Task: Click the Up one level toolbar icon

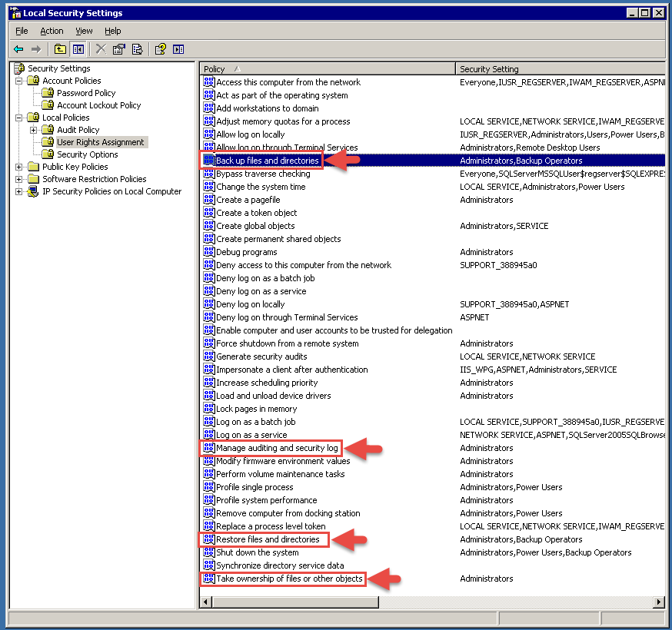Action: (x=60, y=49)
